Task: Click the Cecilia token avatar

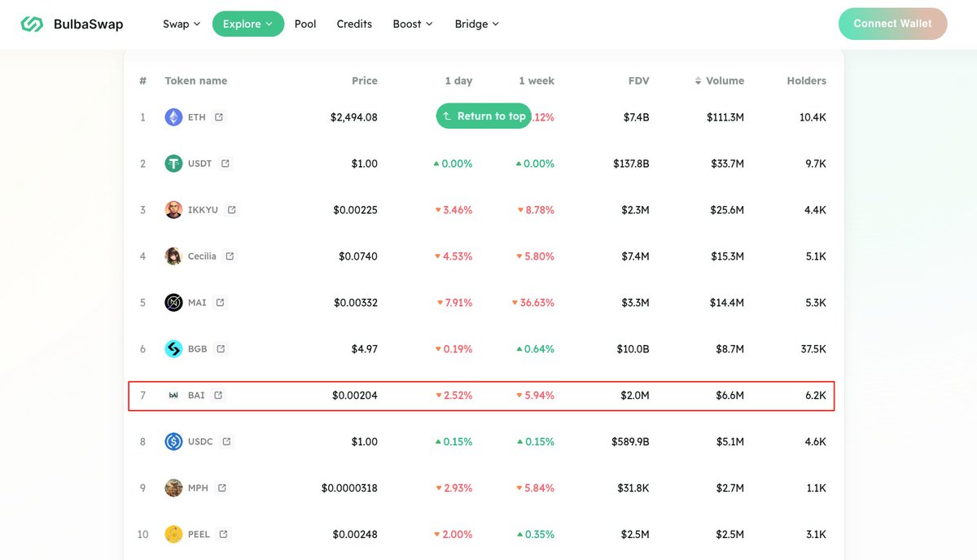Action: coord(173,256)
